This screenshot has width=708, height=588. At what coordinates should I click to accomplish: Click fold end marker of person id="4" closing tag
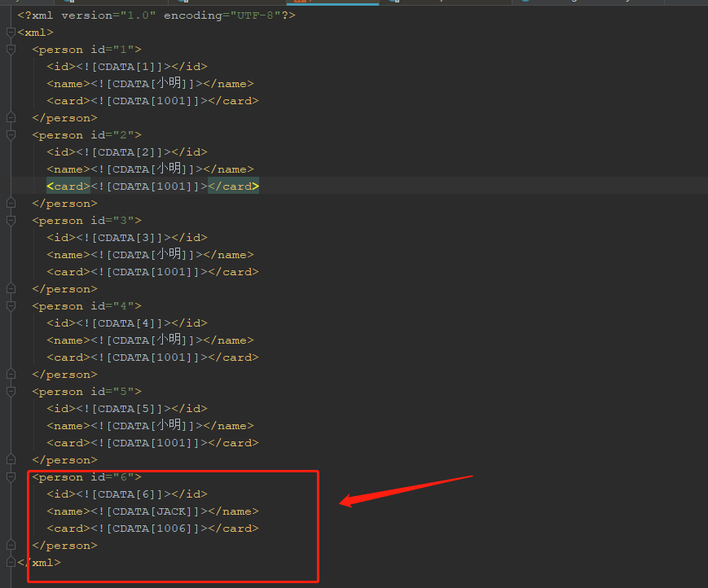11,375
